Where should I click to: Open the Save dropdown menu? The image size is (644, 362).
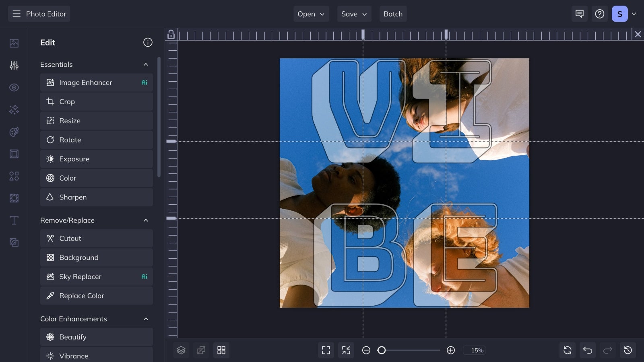pos(354,14)
